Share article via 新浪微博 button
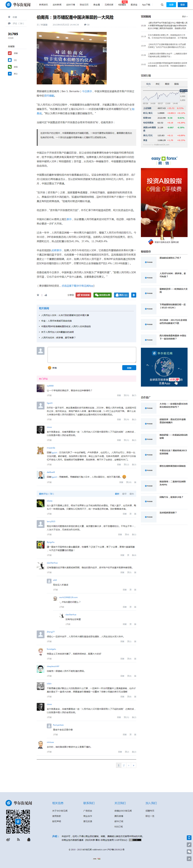The width and height of the screenshot is (193, 868). coord(83,295)
